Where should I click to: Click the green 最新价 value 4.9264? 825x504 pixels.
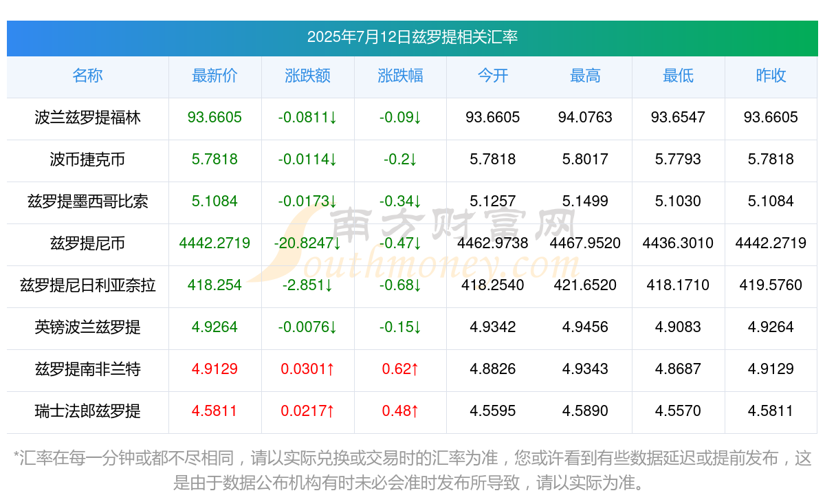[x=214, y=327]
